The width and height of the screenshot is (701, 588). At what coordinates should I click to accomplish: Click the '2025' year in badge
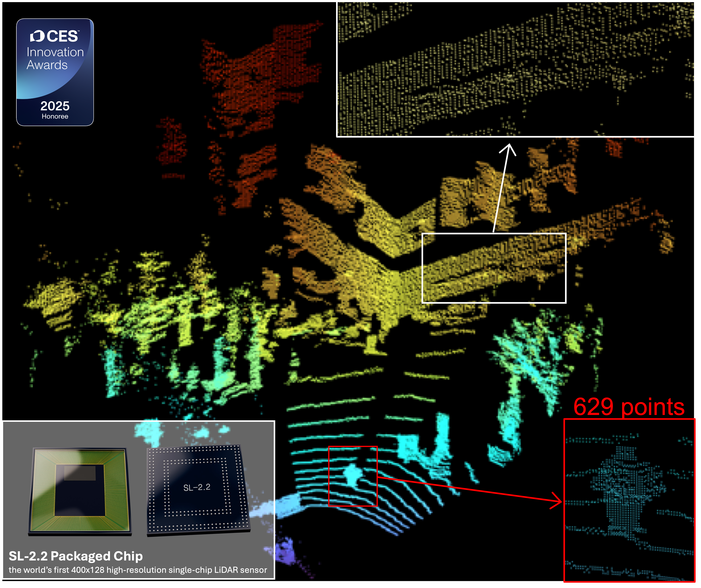[x=55, y=106]
